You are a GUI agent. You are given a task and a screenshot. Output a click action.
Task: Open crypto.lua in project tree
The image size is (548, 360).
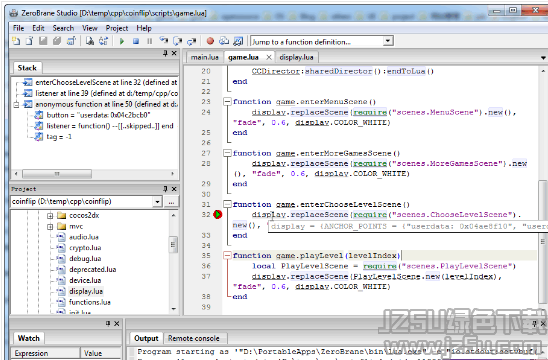coord(85,248)
